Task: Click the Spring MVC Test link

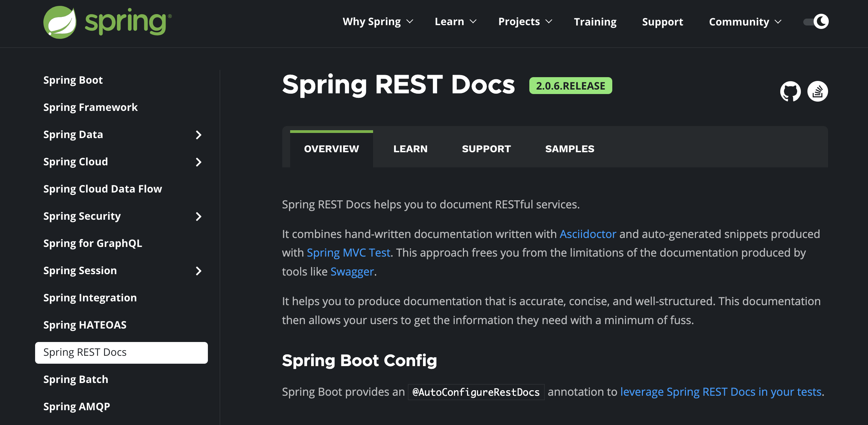Action: click(348, 253)
